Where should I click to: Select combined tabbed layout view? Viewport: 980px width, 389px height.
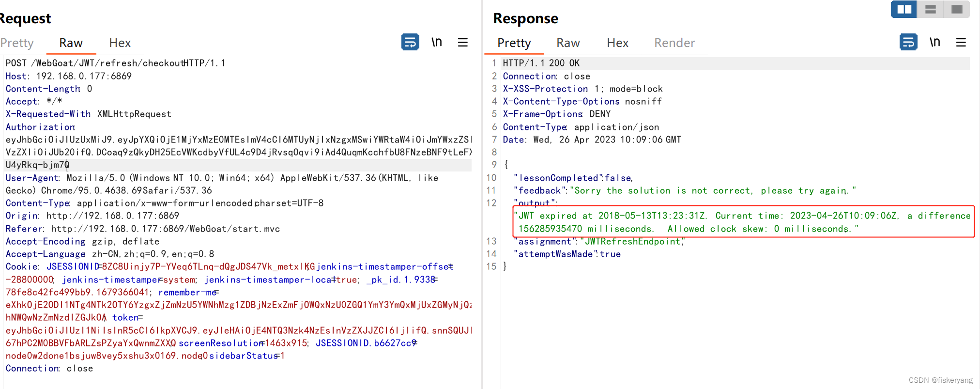tap(956, 9)
